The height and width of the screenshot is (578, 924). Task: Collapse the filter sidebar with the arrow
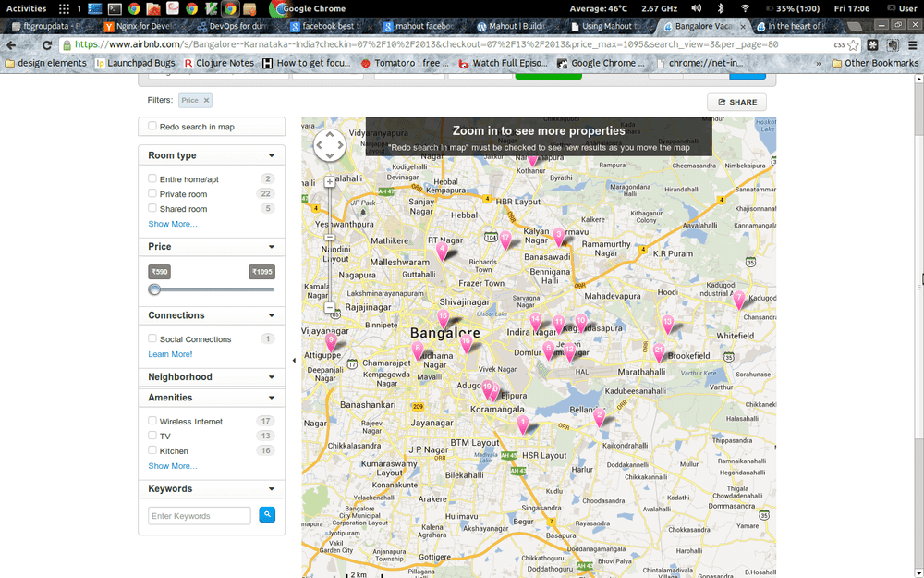[x=294, y=360]
